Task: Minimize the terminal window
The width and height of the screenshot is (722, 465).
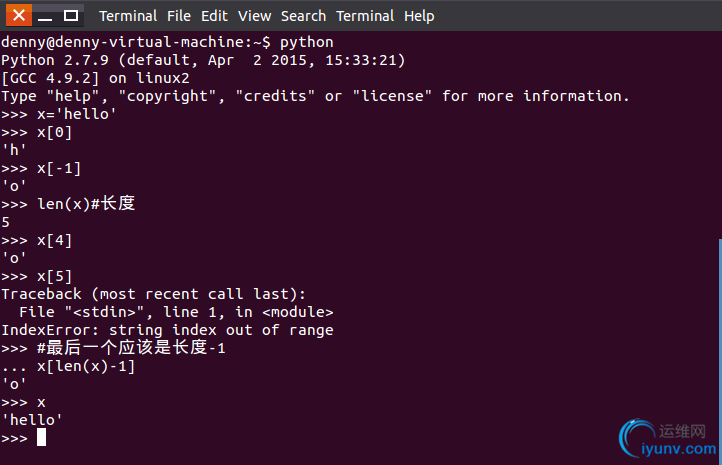Action: (x=45, y=16)
